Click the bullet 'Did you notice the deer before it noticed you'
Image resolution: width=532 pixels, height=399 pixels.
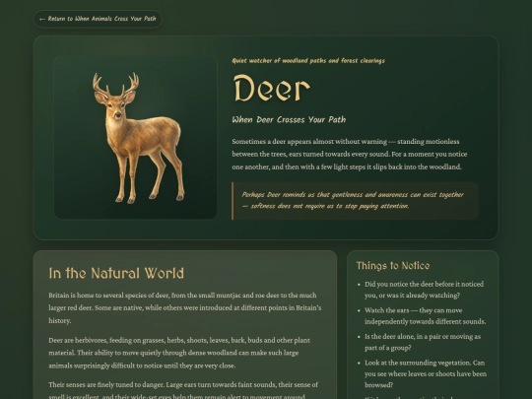click(424, 290)
